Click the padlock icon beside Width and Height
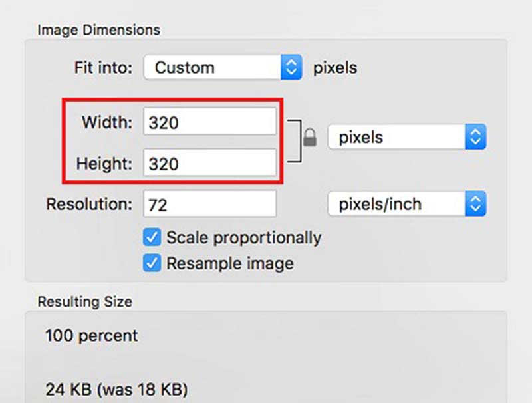Screen dimensions: 532x403 pyautogui.click(x=309, y=138)
